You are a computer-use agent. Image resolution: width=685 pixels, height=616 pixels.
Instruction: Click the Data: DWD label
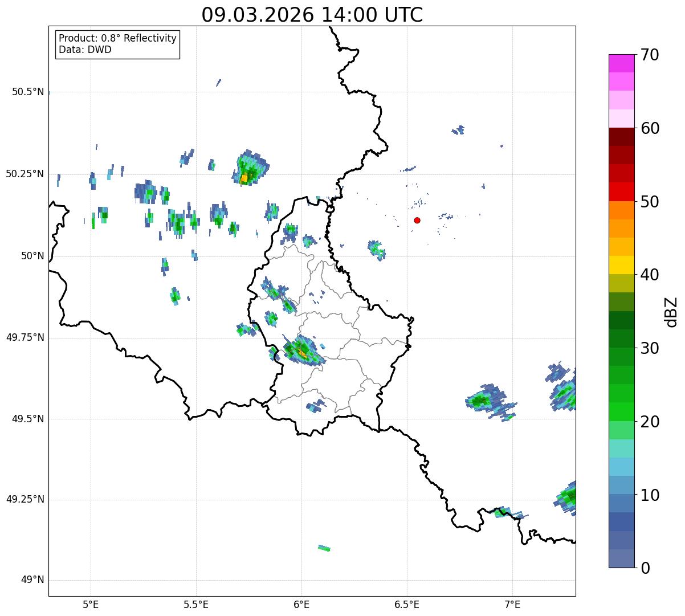point(85,50)
